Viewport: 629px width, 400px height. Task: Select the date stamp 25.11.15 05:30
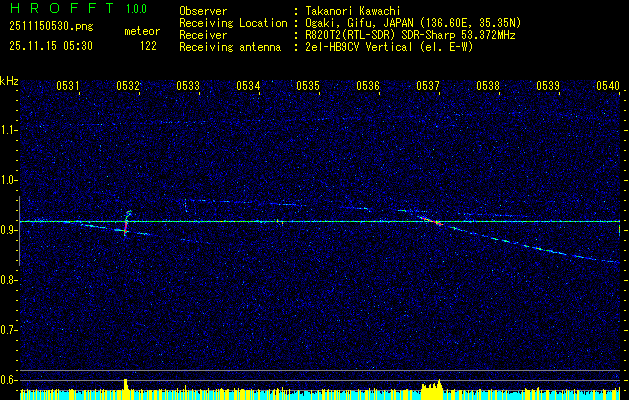click(x=51, y=46)
